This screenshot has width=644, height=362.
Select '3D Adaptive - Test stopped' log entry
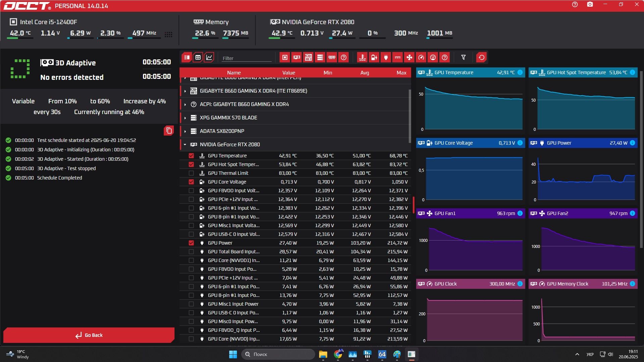point(66,168)
